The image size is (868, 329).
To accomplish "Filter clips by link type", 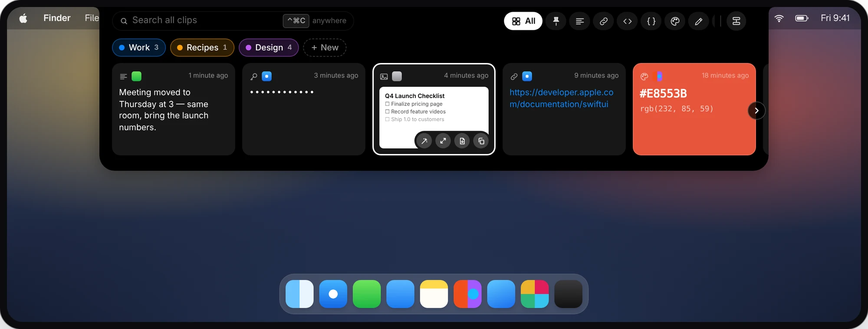I will 604,21.
